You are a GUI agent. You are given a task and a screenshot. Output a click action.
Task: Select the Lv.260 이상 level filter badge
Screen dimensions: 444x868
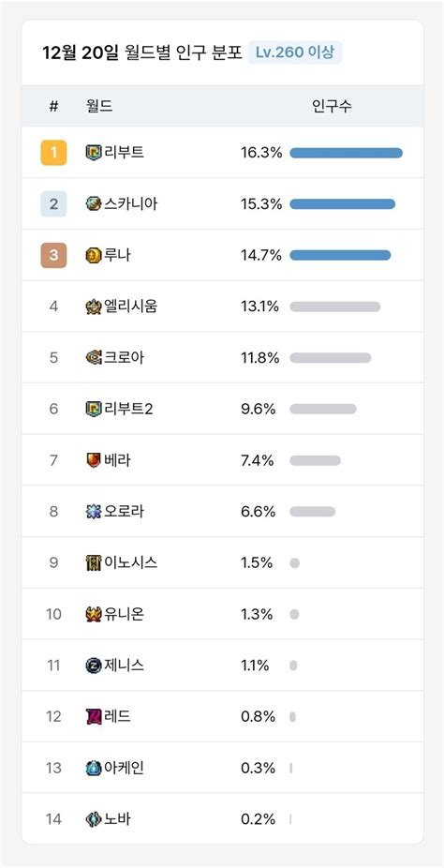(x=295, y=53)
